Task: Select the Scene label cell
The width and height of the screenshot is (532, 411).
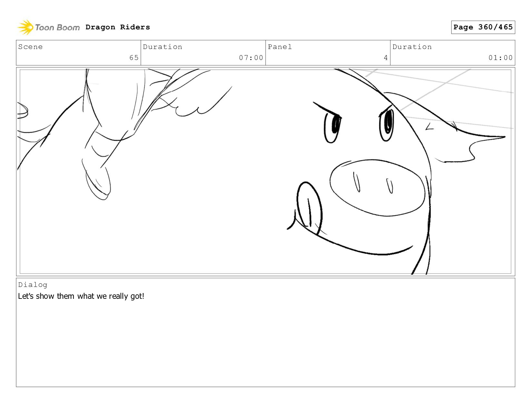Action: point(78,53)
